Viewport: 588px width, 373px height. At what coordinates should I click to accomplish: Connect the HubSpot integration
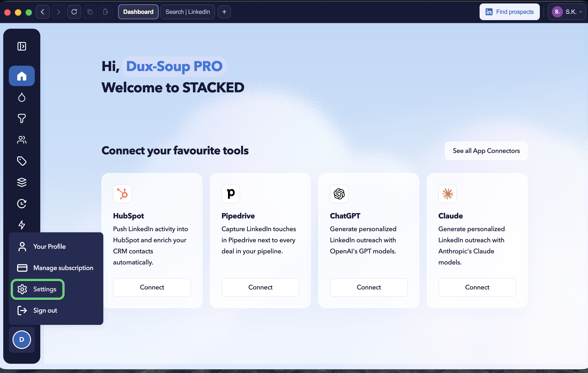click(x=152, y=287)
